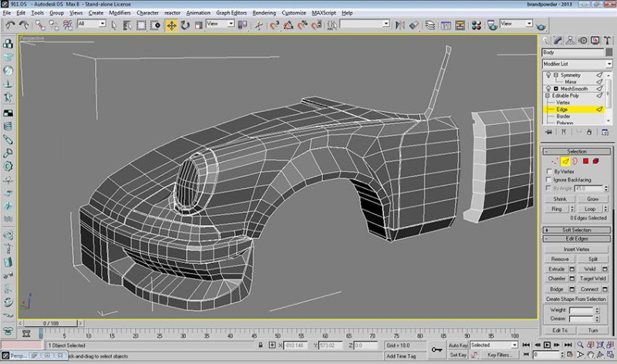Click the Undo arrow icon
Screen dimensions: 617x364
click(x=10, y=25)
